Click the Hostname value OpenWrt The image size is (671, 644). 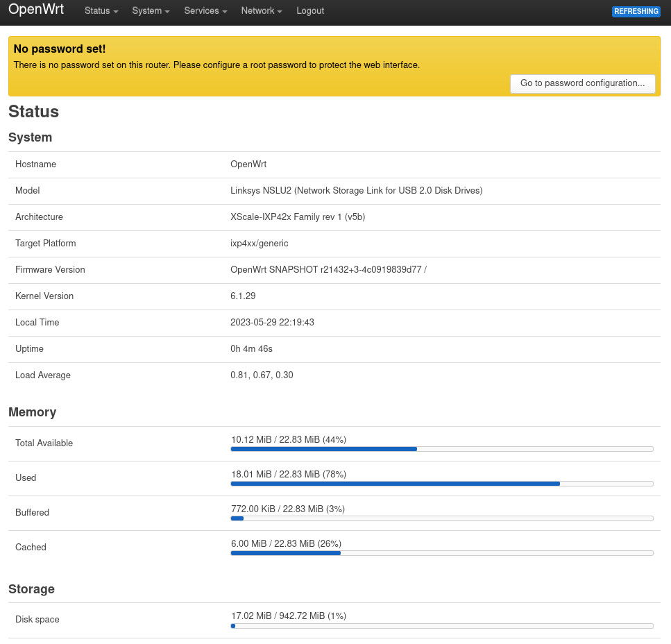tap(248, 164)
